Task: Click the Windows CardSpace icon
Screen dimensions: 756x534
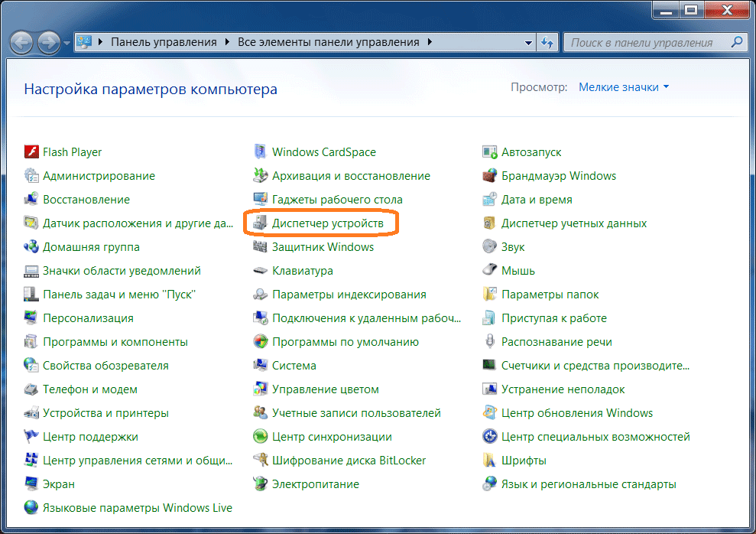Action: (x=261, y=152)
